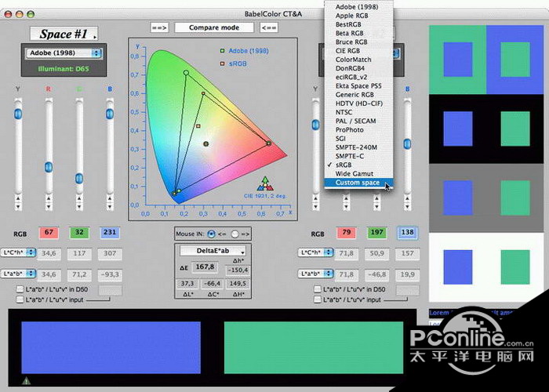This screenshot has width=549, height=392.
Task: Open the right L*C*h* popup menu
Action: (316, 252)
